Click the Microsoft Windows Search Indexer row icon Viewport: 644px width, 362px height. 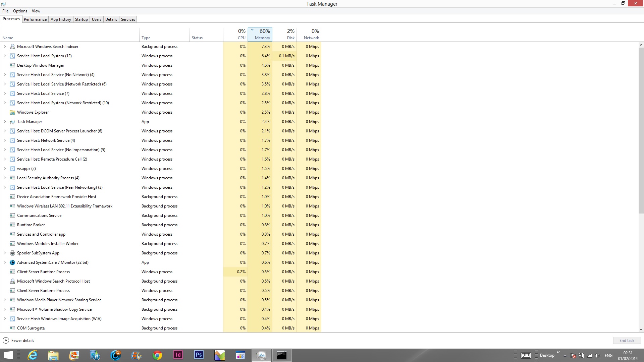pos(12,47)
